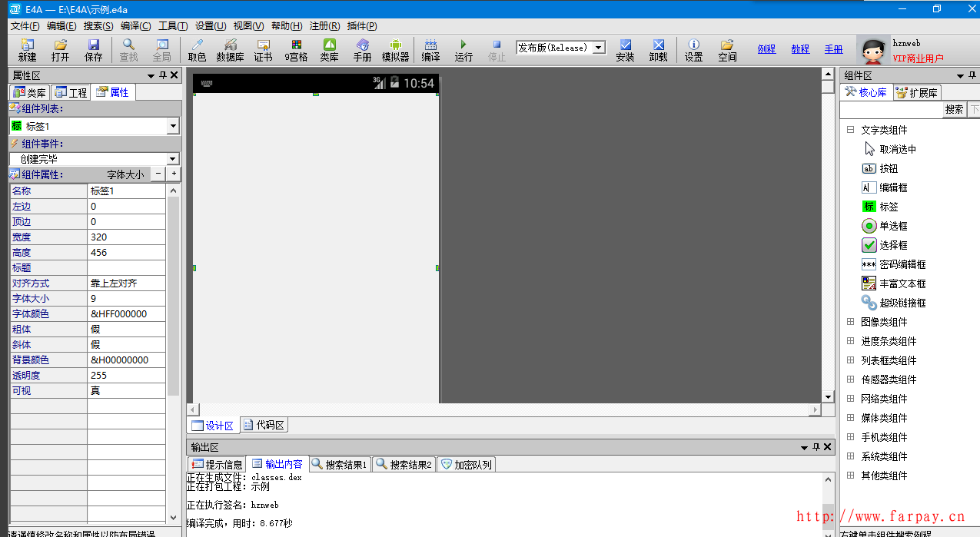Viewport: 980px width, 537px height.
Task: Click the 编译 compile icon
Action: tap(430, 50)
